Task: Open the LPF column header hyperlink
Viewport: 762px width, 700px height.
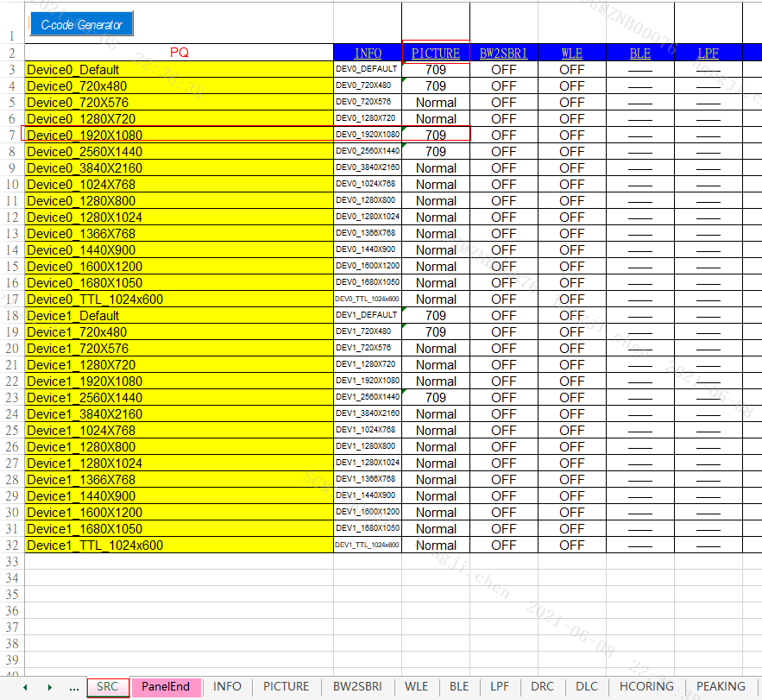Action: [x=708, y=53]
